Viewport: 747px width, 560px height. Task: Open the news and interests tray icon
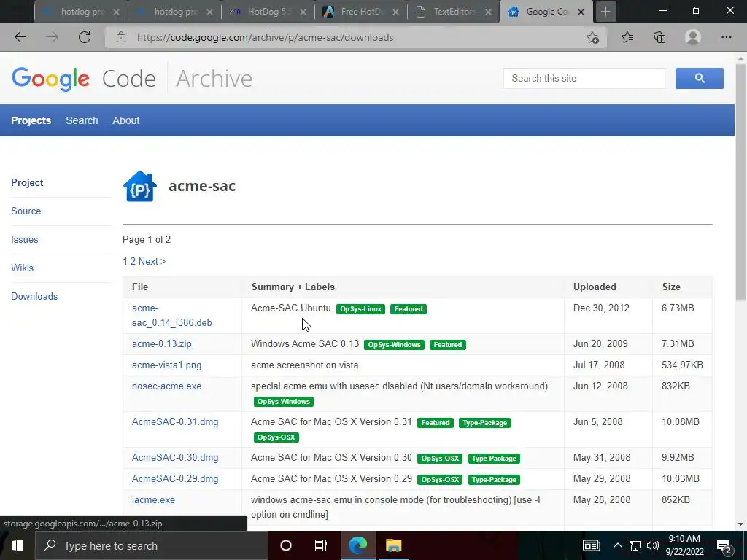pyautogui.click(x=591, y=545)
